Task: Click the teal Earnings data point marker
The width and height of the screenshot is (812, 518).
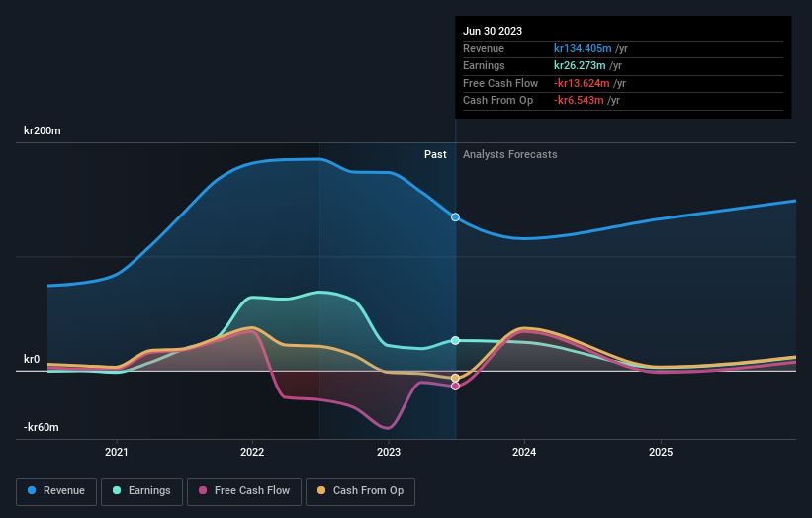Action: click(x=455, y=340)
